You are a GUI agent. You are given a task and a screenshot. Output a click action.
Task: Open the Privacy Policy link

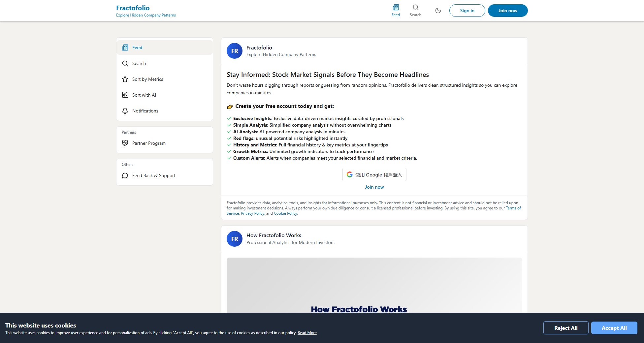point(252,213)
